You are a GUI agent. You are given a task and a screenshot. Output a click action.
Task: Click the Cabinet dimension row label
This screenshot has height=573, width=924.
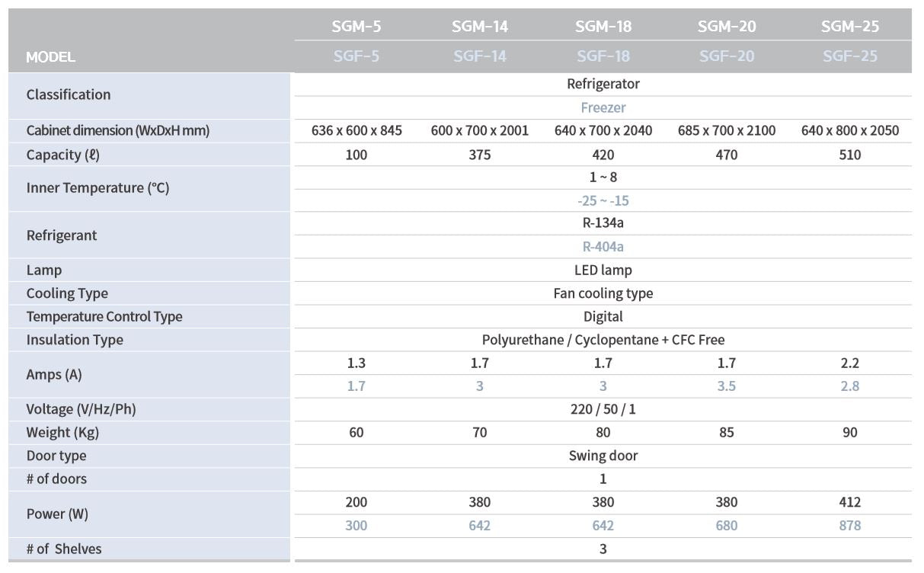pos(118,130)
